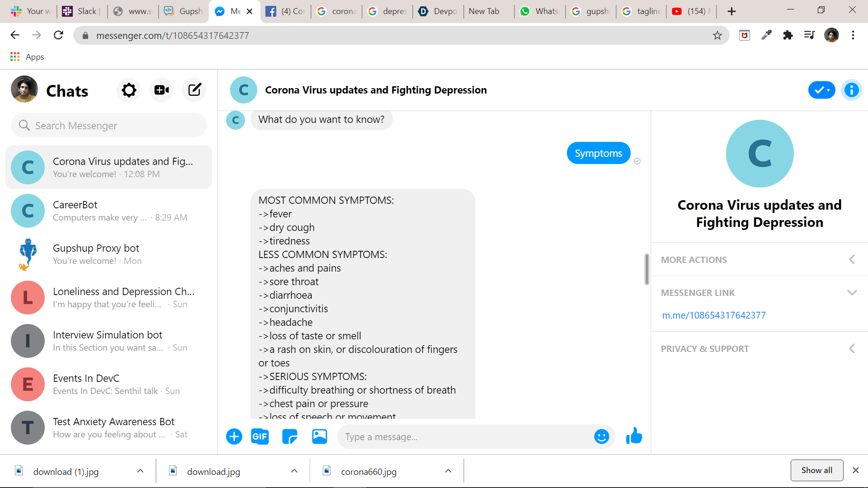Click Show all downloads button
Viewport: 868px width, 488px height.
[816, 470]
